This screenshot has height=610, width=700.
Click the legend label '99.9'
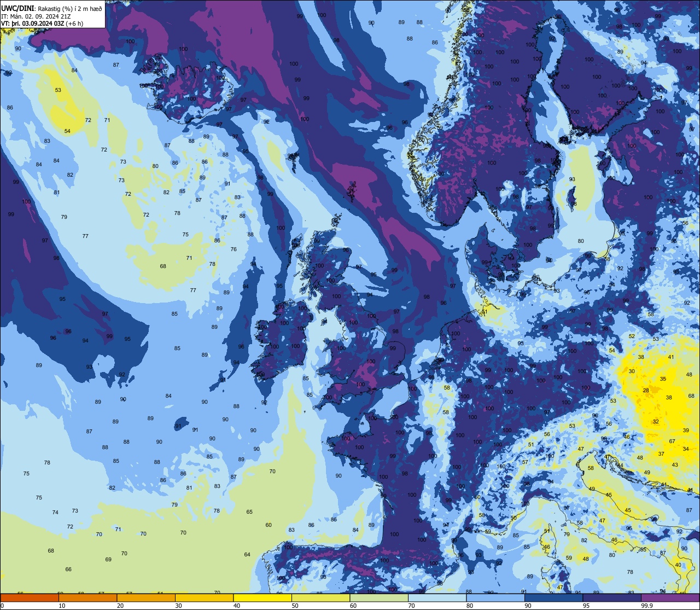point(647,606)
